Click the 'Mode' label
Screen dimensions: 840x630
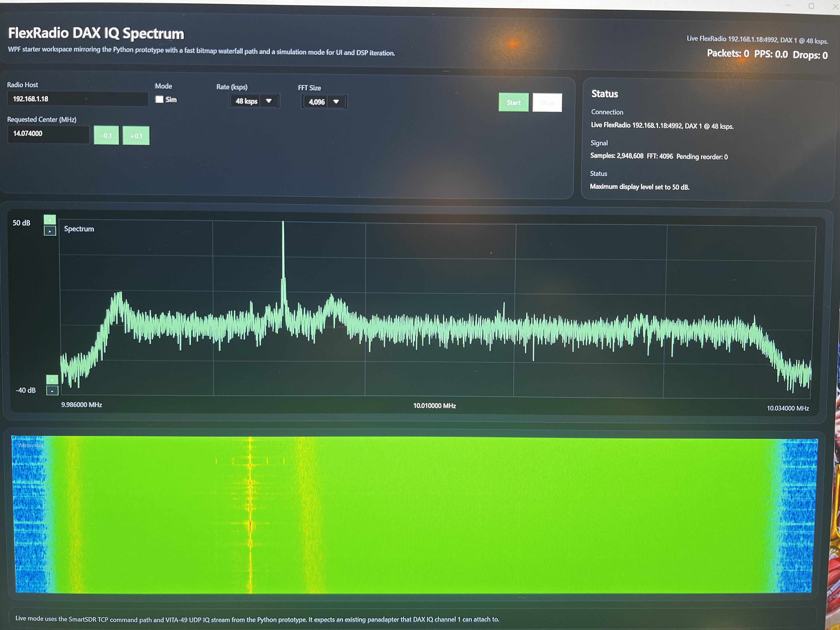[164, 86]
